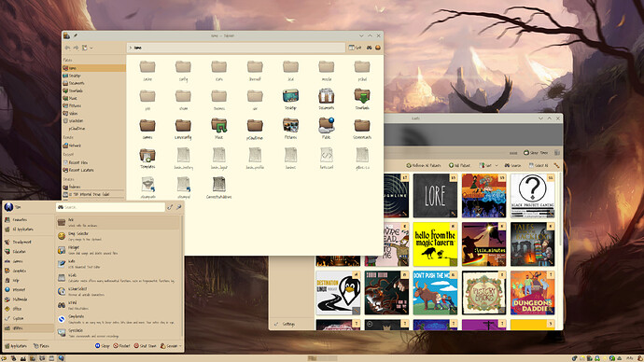
Task: Toggle Split view in Dolphin
Action: [x=355, y=48]
